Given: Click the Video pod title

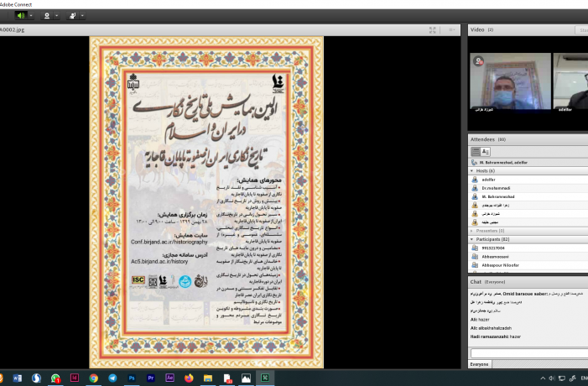Looking at the screenshot, I should [477, 29].
